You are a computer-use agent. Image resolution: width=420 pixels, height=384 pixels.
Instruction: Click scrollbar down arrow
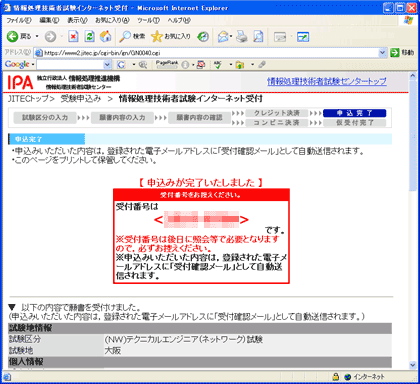[413, 365]
